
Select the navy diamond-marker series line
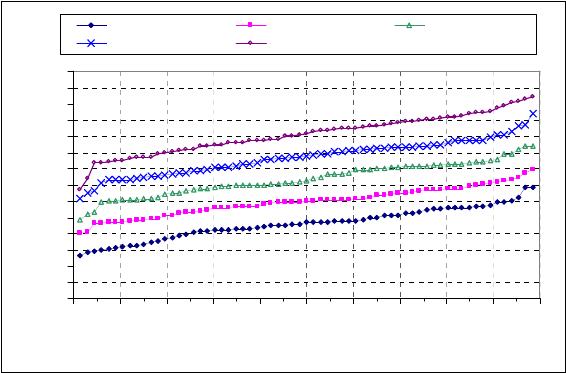coord(306,222)
